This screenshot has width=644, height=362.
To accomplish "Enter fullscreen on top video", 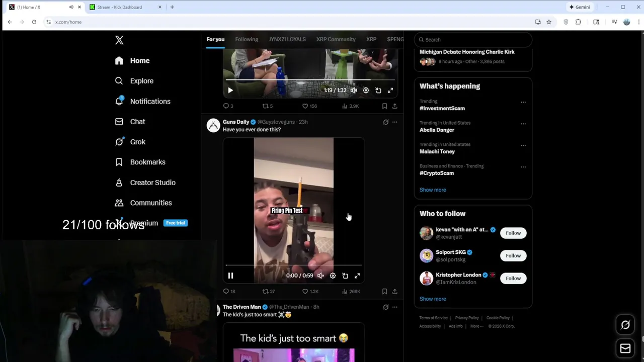I will pos(390,90).
